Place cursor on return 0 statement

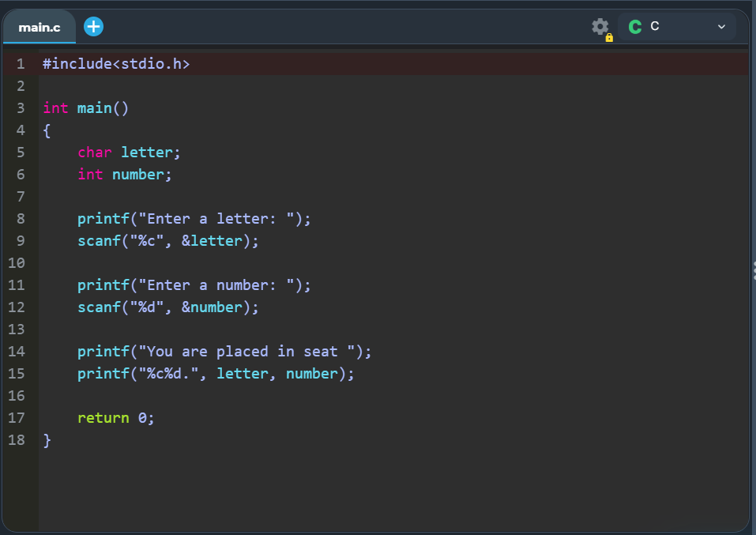[115, 417]
